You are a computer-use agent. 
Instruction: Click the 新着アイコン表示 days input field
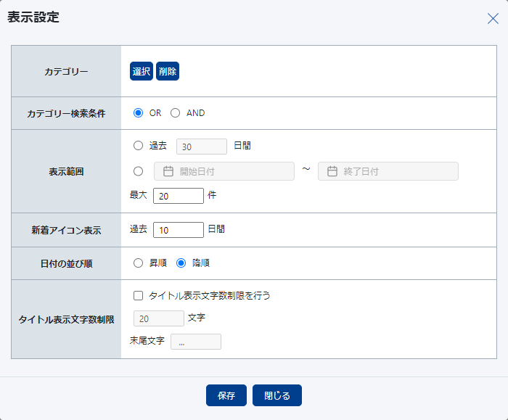[x=179, y=229]
